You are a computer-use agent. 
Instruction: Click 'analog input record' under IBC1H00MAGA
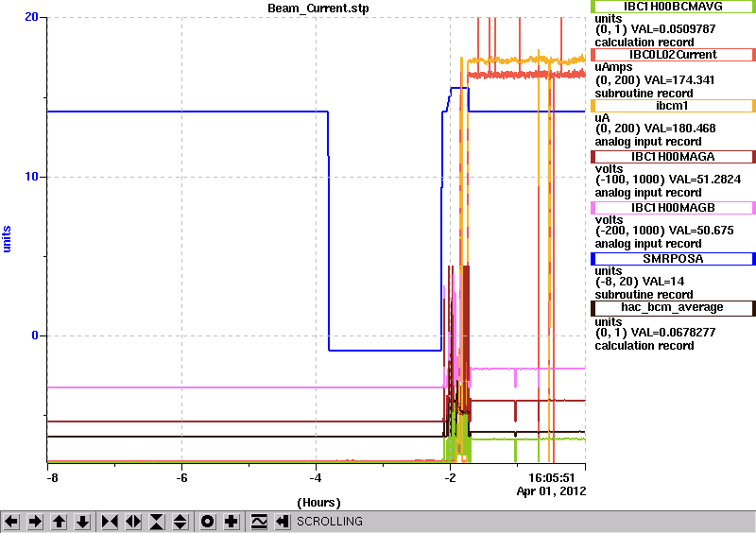point(648,193)
